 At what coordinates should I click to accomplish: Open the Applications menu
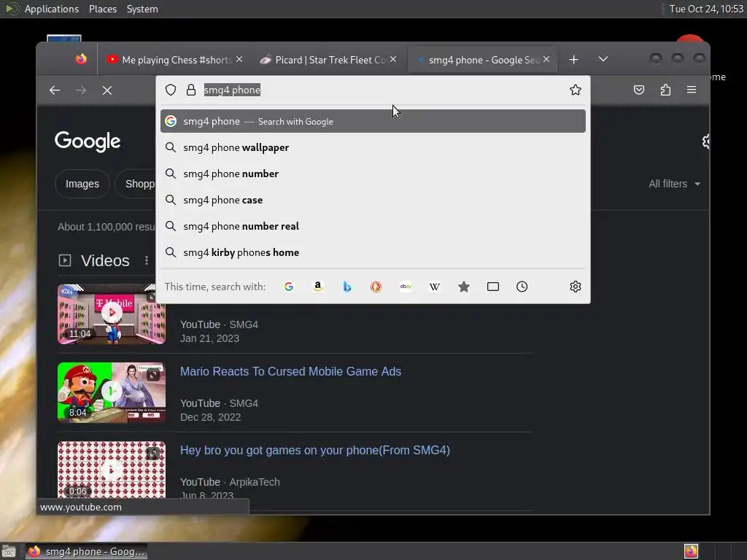pyautogui.click(x=52, y=9)
